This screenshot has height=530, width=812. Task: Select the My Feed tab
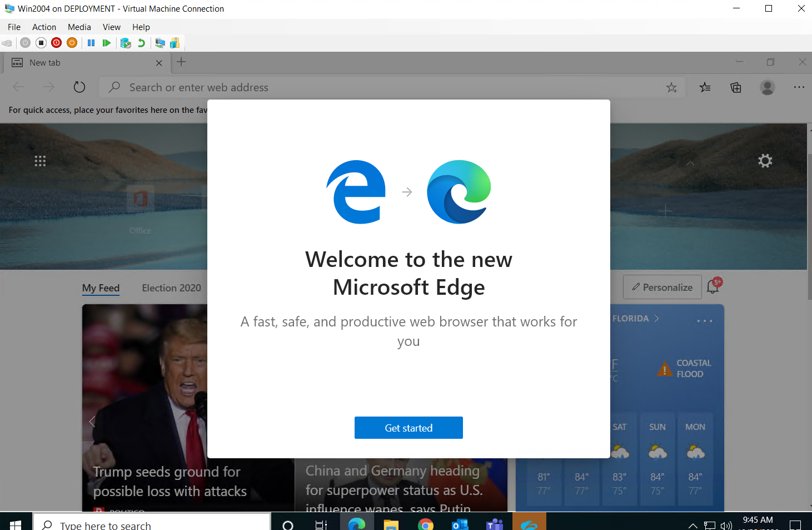(101, 288)
